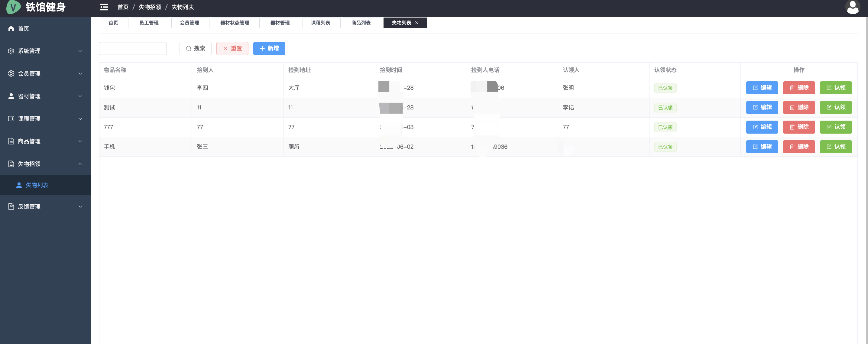Click the search text input field
Image resolution: width=868 pixels, height=344 pixels.
pyautogui.click(x=133, y=49)
